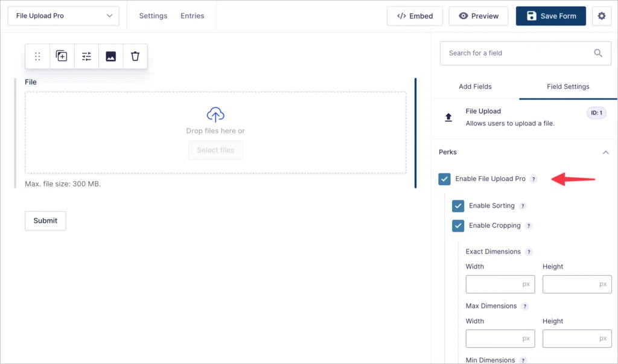This screenshot has width=618, height=364.
Task: Uncheck Enable Sorting
Action: pyautogui.click(x=458, y=206)
